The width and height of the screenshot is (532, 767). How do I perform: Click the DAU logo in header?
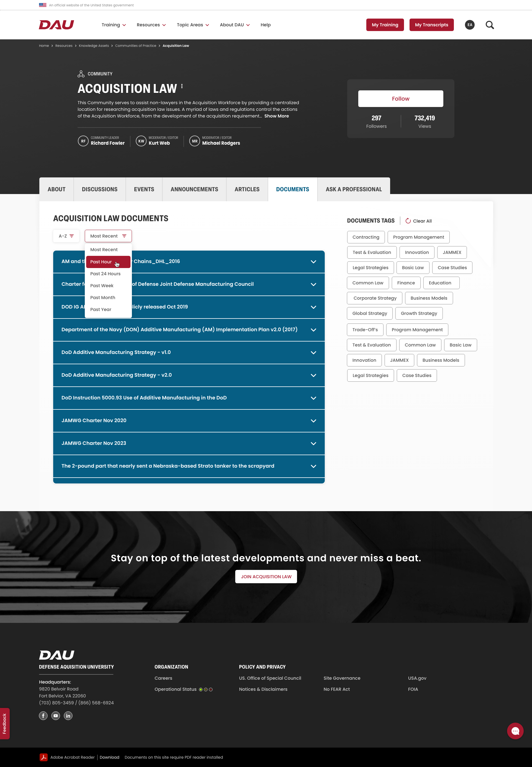pyautogui.click(x=56, y=25)
